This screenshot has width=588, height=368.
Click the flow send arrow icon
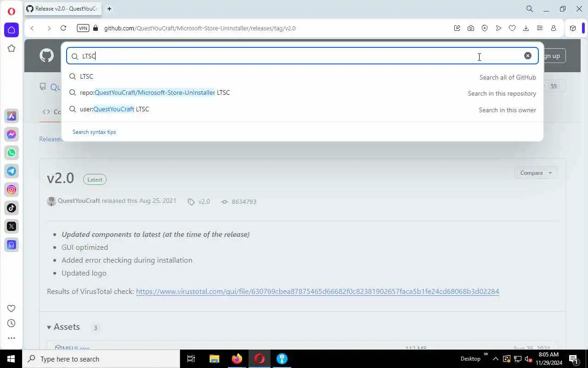click(x=498, y=28)
